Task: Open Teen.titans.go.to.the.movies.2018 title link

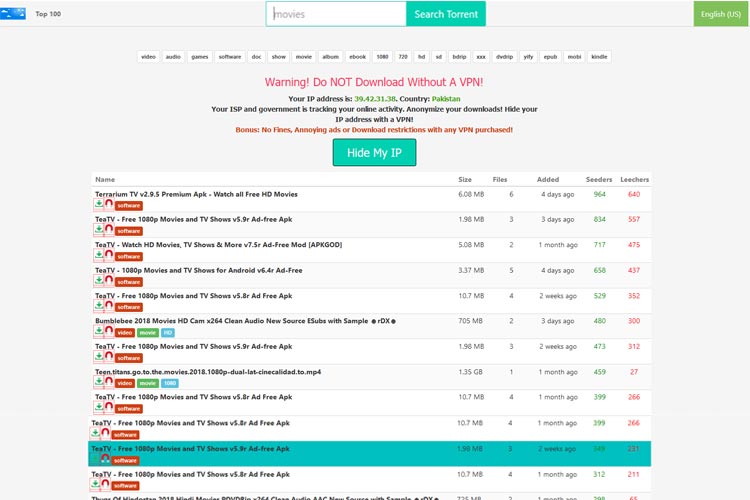Action: click(x=208, y=372)
